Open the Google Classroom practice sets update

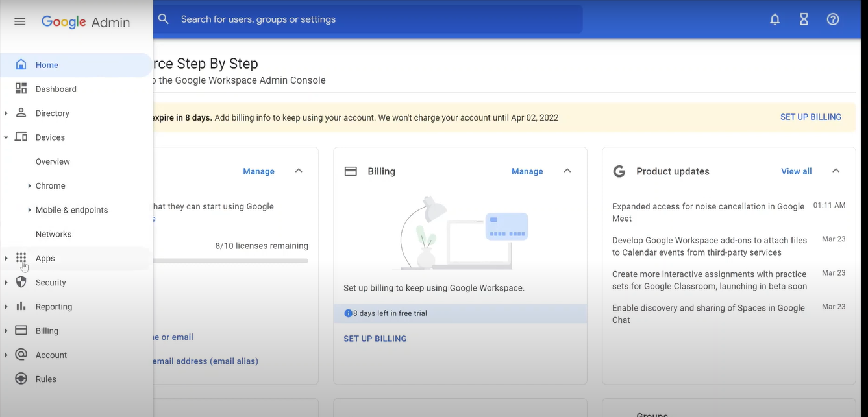click(710, 280)
